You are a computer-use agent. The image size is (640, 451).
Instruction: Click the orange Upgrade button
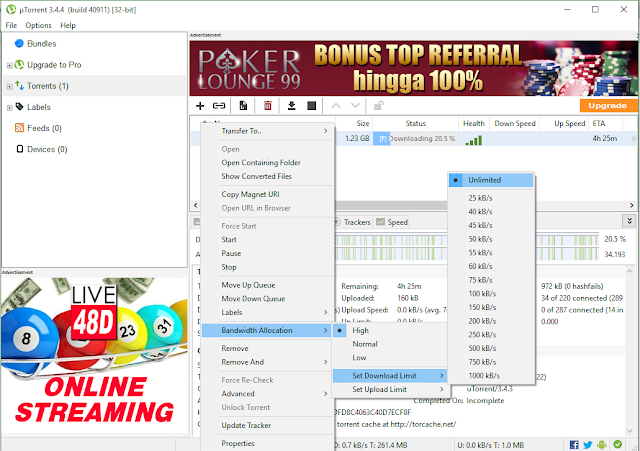point(608,106)
